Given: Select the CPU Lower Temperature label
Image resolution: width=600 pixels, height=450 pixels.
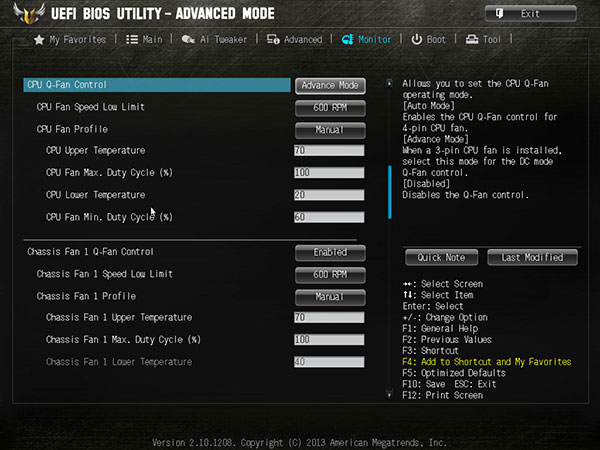Looking at the screenshot, I should tap(96, 195).
